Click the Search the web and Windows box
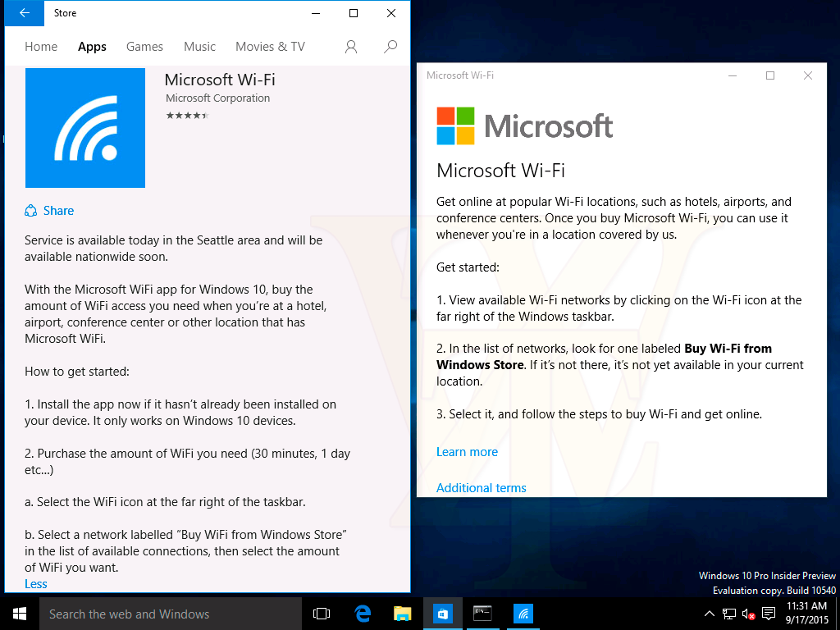The height and width of the screenshot is (630, 840). pyautogui.click(x=164, y=614)
